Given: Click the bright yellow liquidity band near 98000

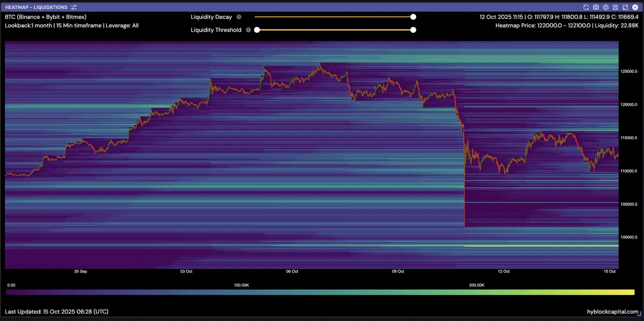Looking at the screenshot, I should (x=541, y=246).
